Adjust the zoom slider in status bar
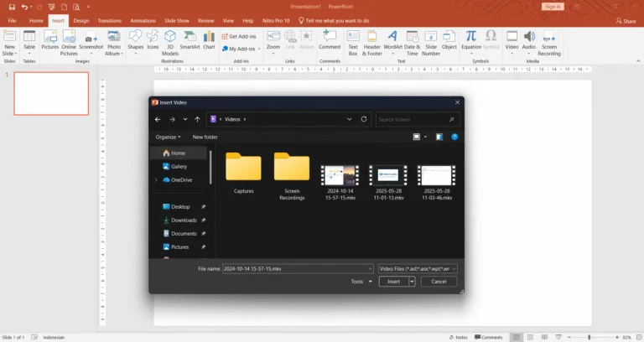 (x=589, y=338)
